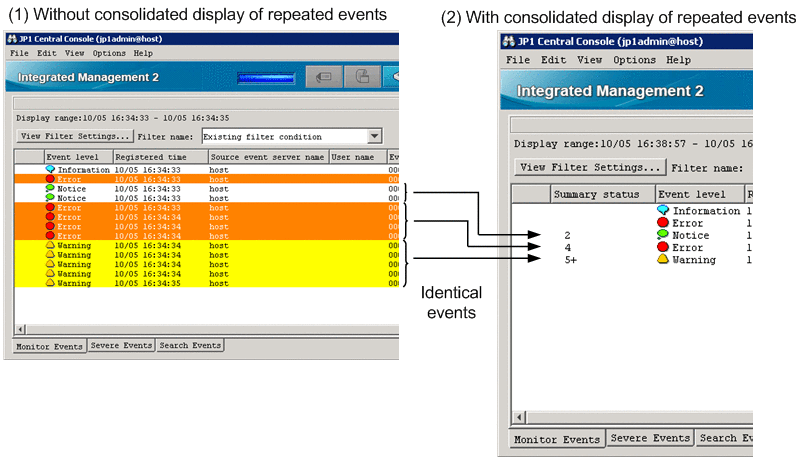Click the Notice text in right window

click(691, 235)
